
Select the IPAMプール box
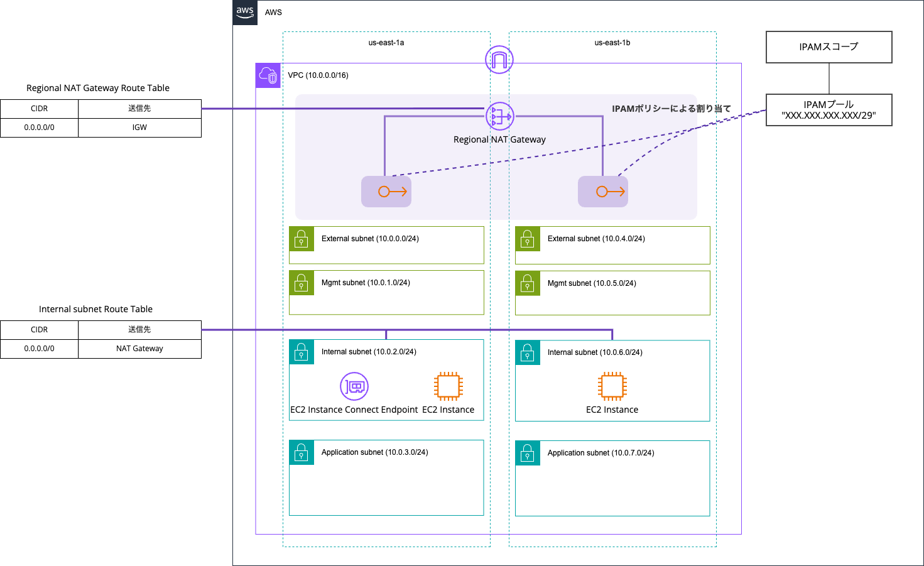click(x=829, y=110)
